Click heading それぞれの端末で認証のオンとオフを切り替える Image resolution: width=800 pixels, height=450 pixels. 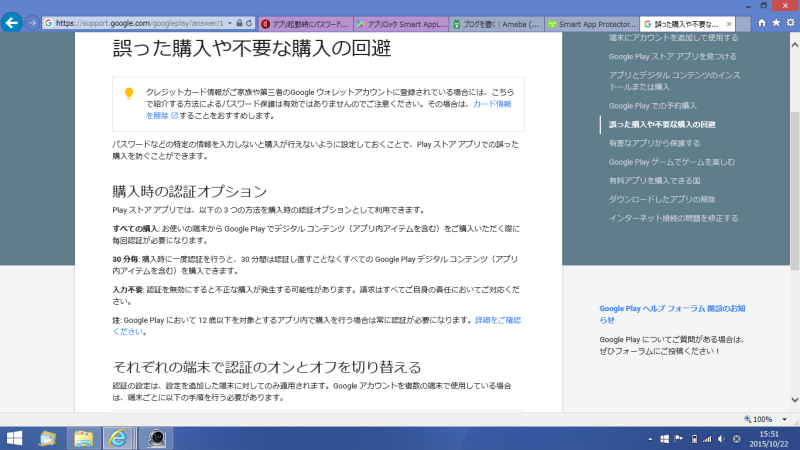point(267,367)
